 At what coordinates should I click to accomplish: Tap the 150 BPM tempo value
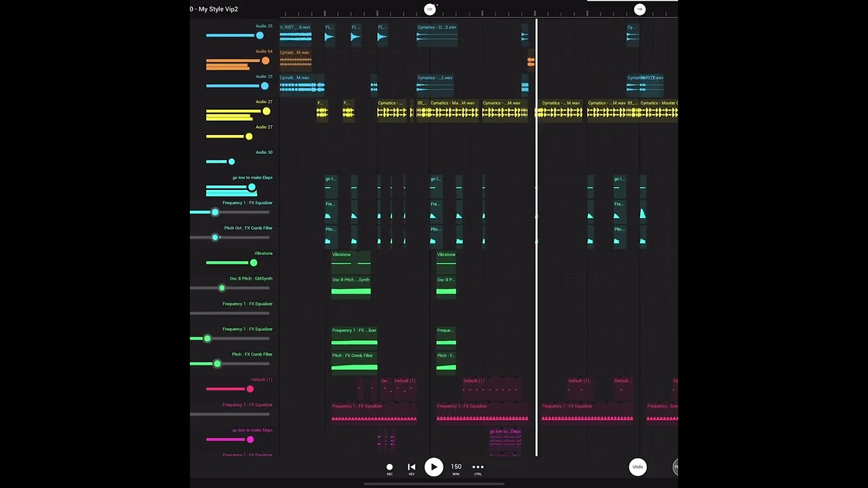click(x=456, y=468)
